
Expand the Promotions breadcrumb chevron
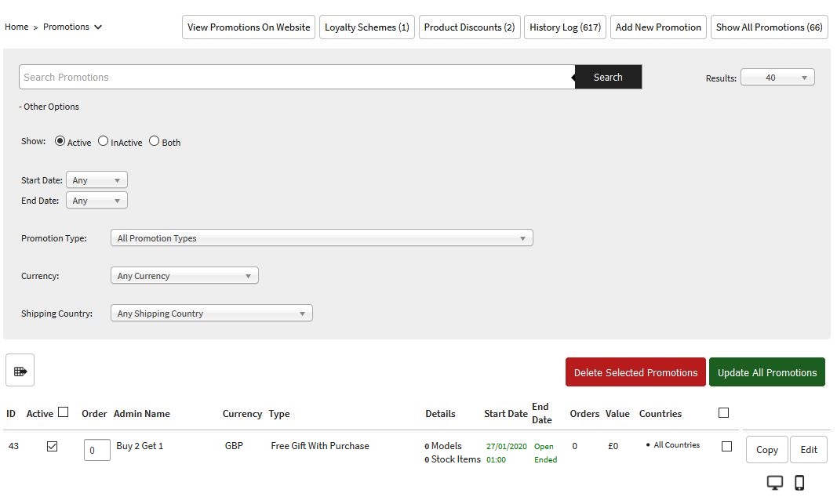click(x=98, y=27)
